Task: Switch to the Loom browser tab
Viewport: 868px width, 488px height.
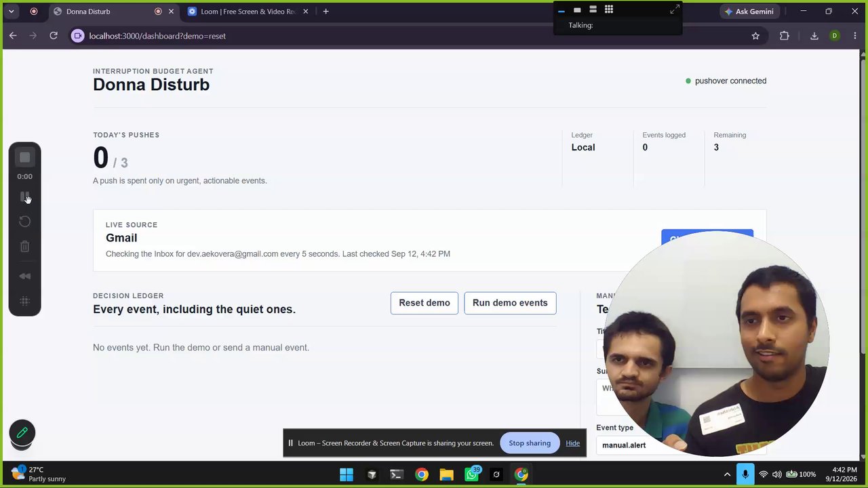Action: pos(248,12)
